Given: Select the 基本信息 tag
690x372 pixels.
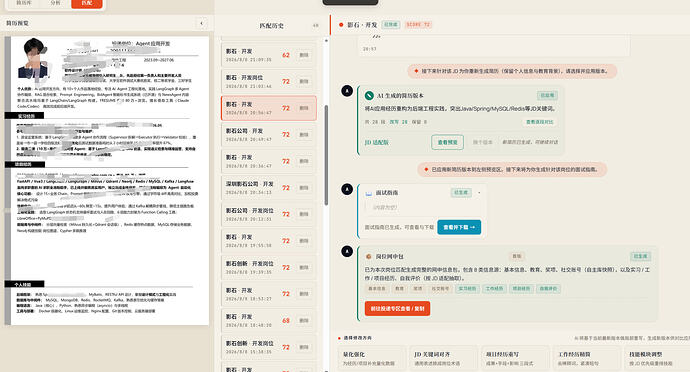Looking at the screenshot, I should click(x=377, y=289).
